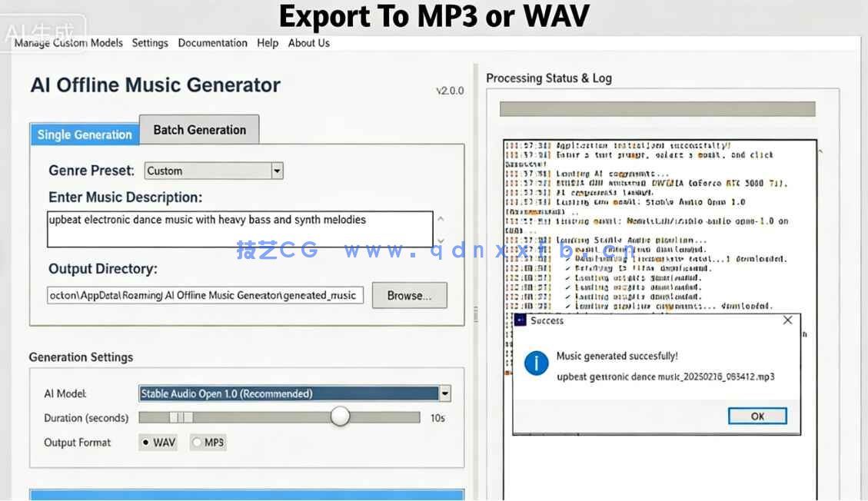
Task: Select the WAV output format
Action: coord(158,442)
